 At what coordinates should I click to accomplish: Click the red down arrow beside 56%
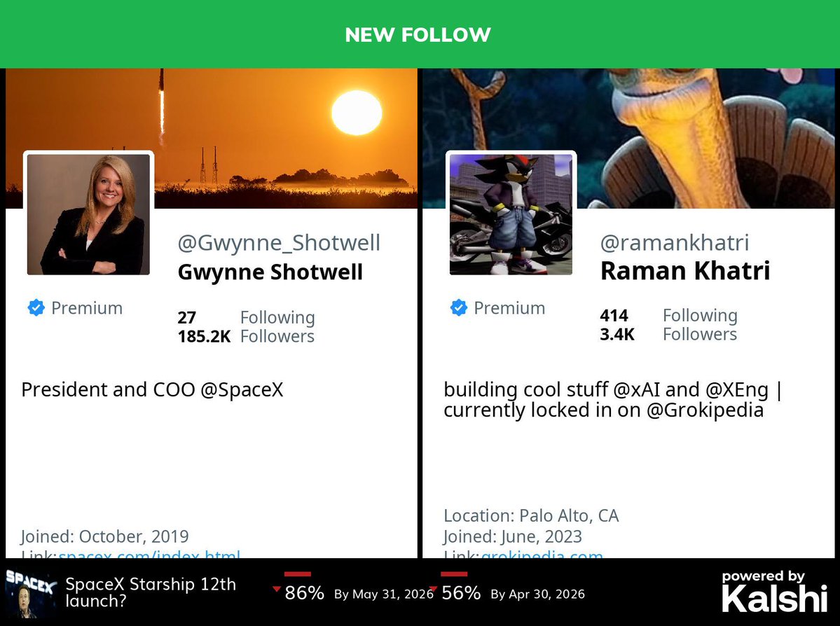coord(434,589)
